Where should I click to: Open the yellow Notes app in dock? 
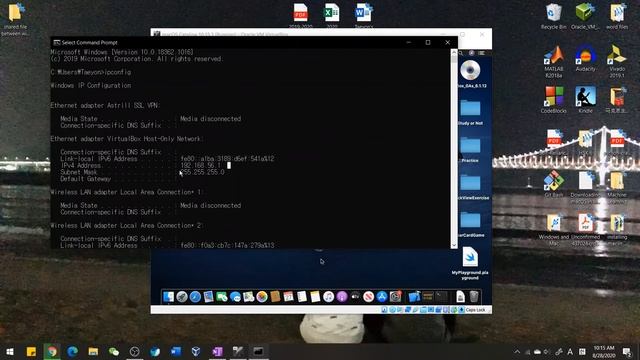(315, 297)
